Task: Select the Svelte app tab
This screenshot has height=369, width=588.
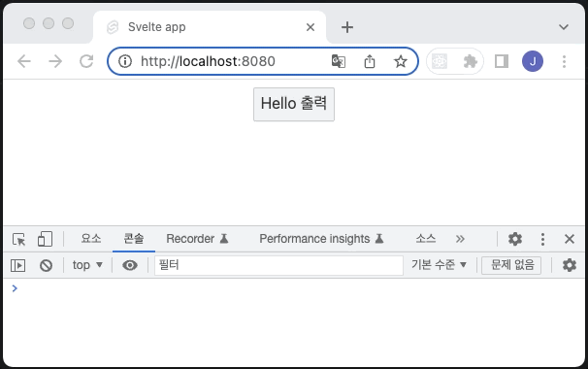Action: click(210, 27)
